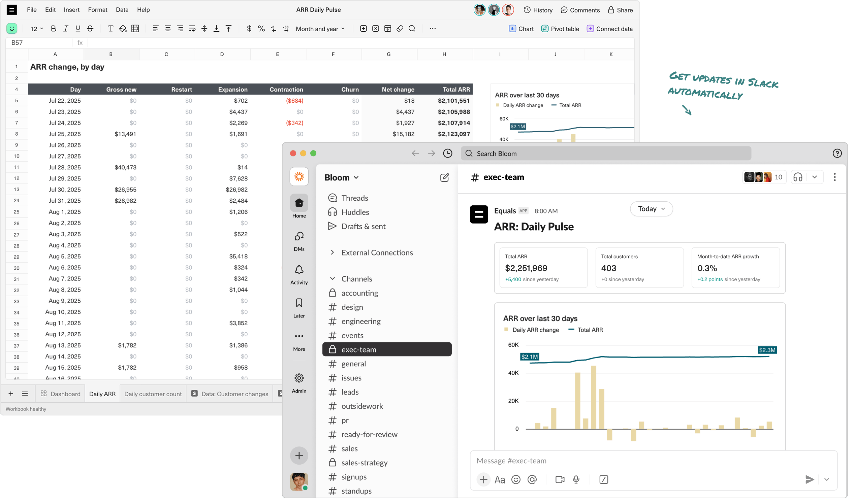
Task: Open the cell borders tool
Action: pyautogui.click(x=135, y=29)
